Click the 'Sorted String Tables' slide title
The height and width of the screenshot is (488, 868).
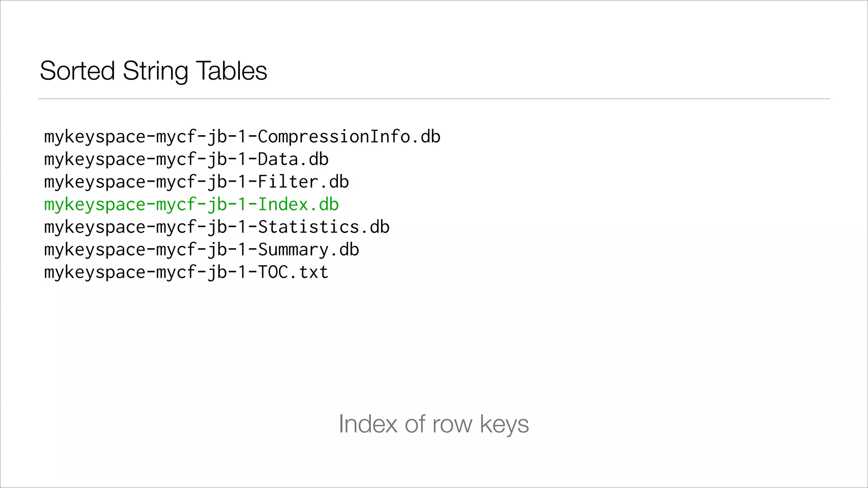point(153,71)
